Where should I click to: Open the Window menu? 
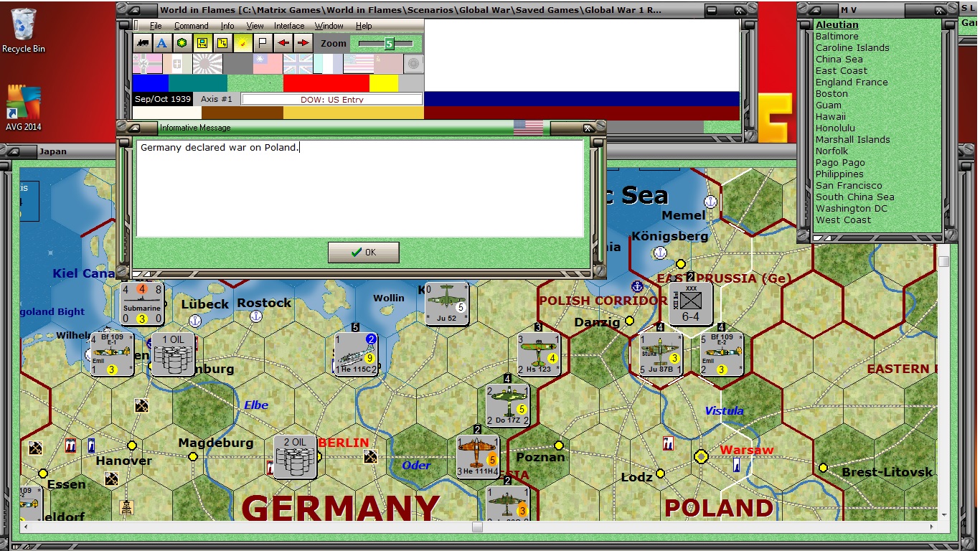(x=329, y=26)
